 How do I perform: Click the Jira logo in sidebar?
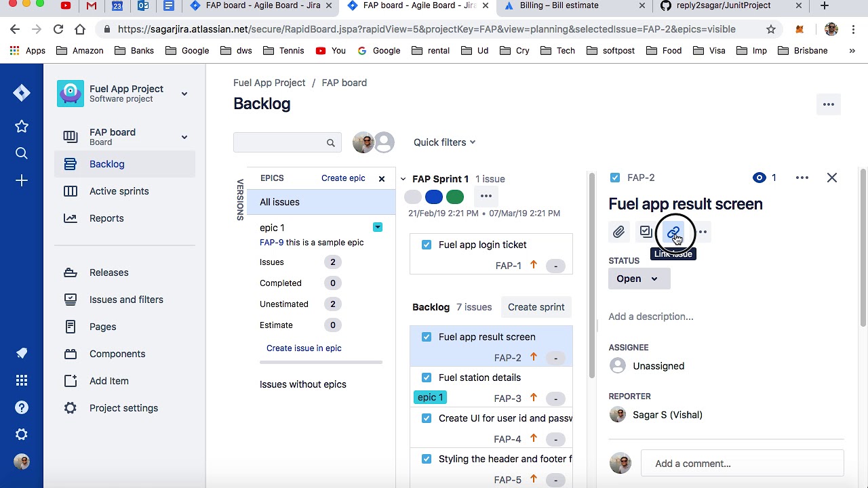coord(22,93)
